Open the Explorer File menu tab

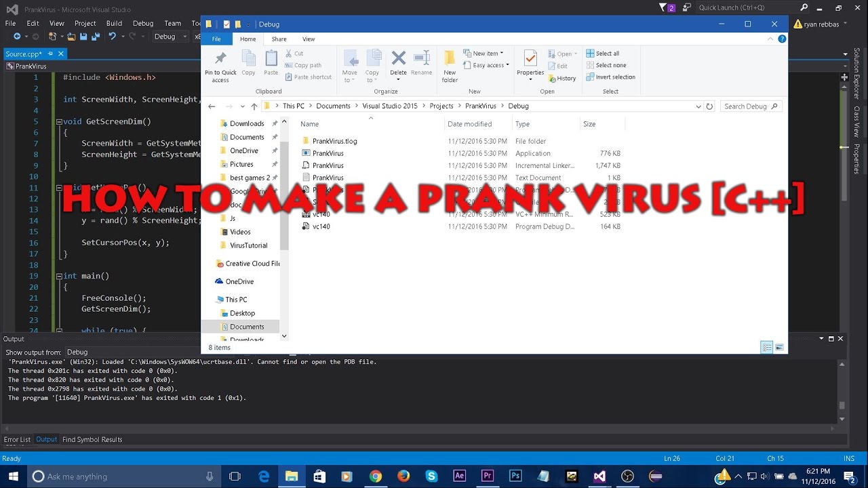click(x=216, y=39)
